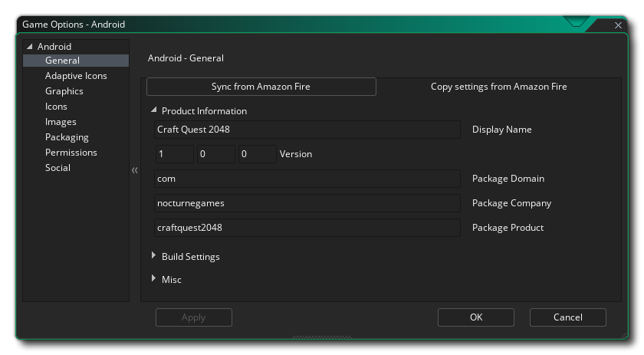644x355 pixels.
Task: Go to the Graphics settings page
Action: click(x=64, y=91)
